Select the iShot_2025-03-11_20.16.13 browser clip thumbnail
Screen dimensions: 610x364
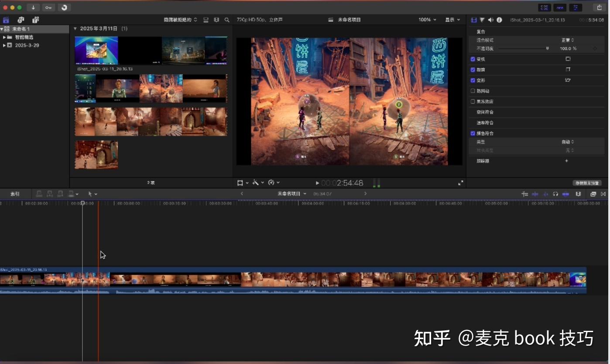click(151, 51)
